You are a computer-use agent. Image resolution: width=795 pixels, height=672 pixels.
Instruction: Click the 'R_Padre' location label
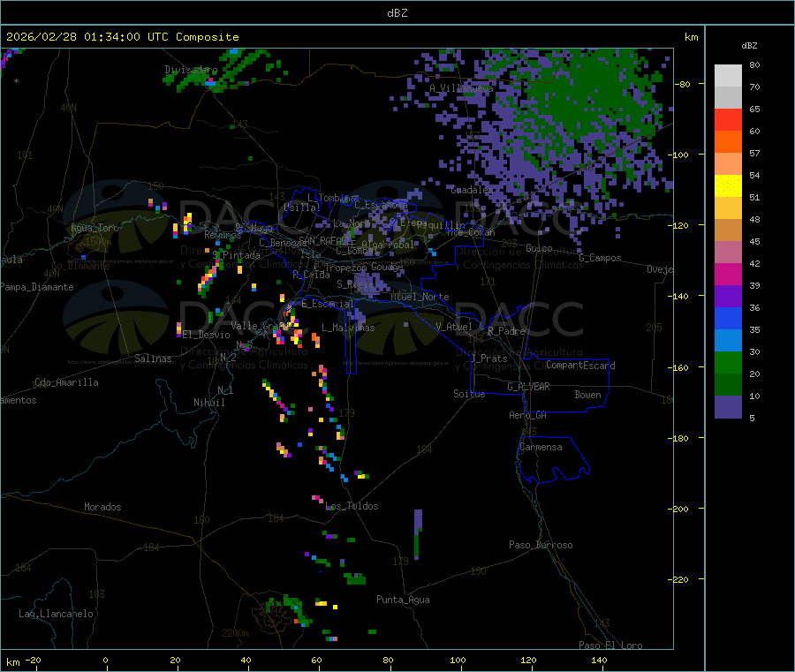click(506, 331)
